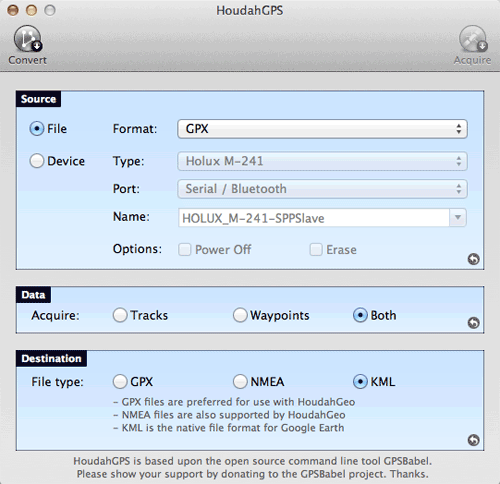Reset the Source section with its arrow icon

tap(473, 259)
